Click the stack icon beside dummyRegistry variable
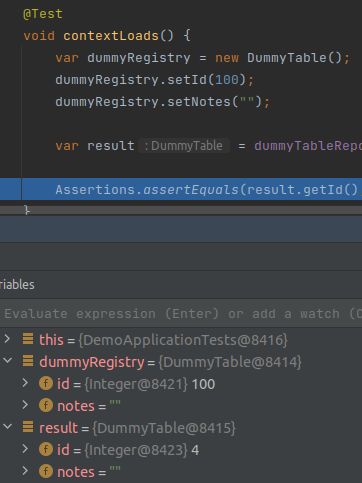Screen dimensions: 362x483 [28, 361]
